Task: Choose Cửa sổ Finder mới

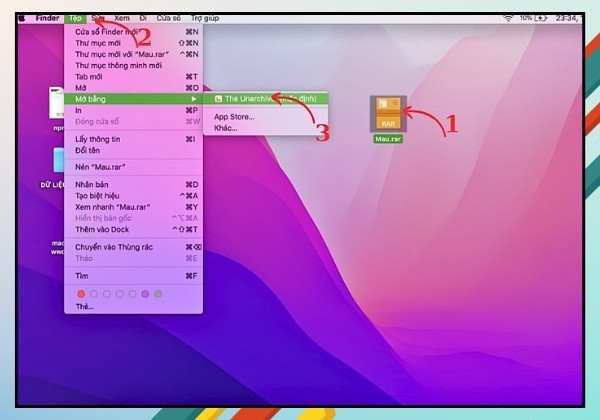Action: [133, 32]
